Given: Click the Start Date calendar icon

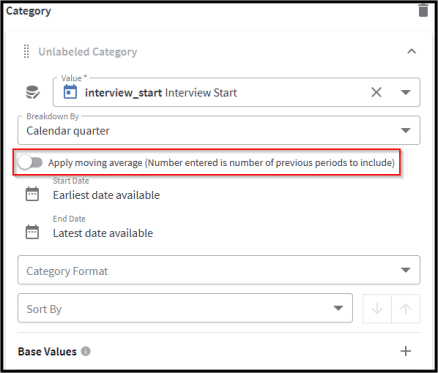Looking at the screenshot, I should [x=32, y=194].
